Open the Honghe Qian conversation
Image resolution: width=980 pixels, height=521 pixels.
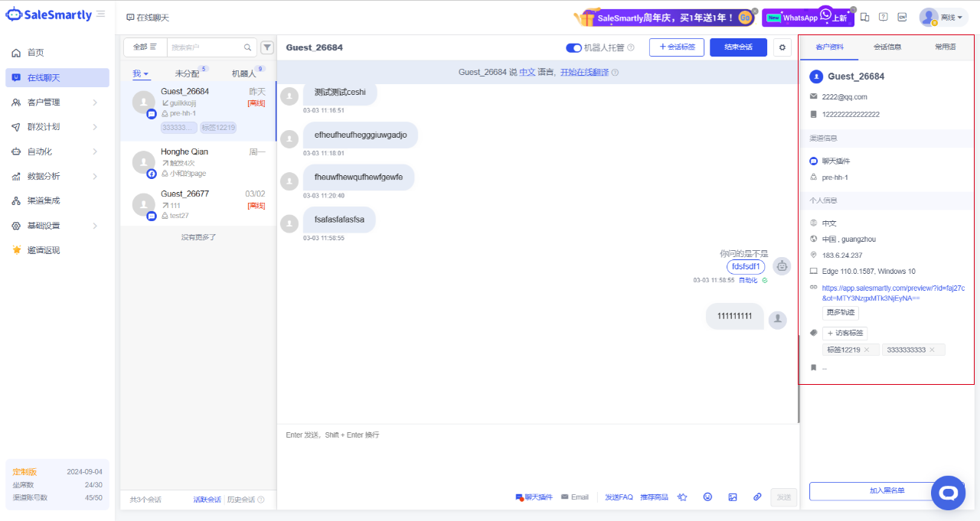coord(198,162)
